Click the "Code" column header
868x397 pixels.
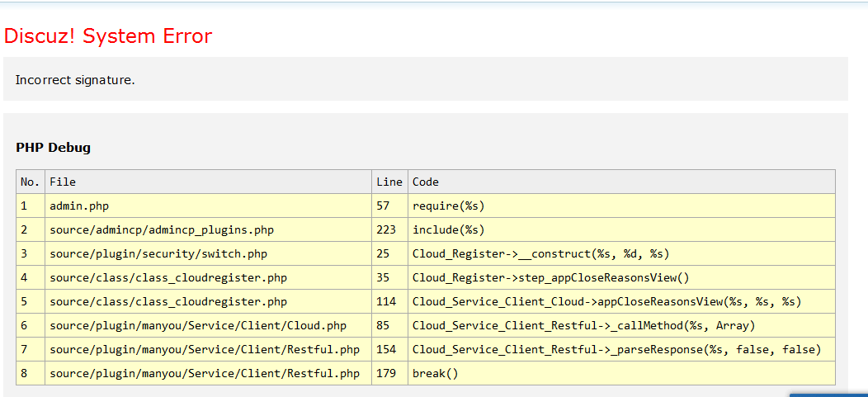(426, 182)
